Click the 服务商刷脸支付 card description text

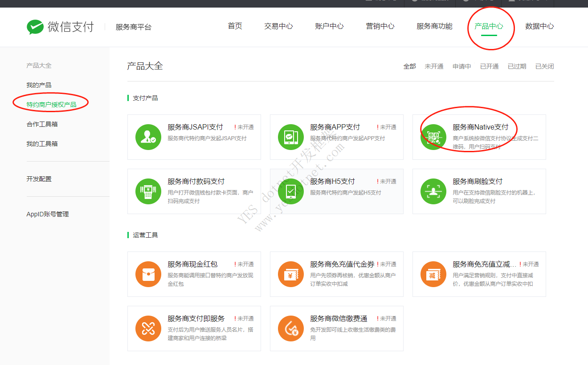tap(494, 197)
